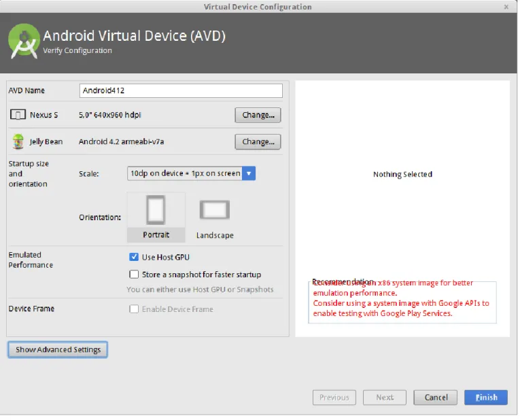Screen dimensions: 520x420
Task: Show Advanced Settings
Action: (x=58, y=350)
